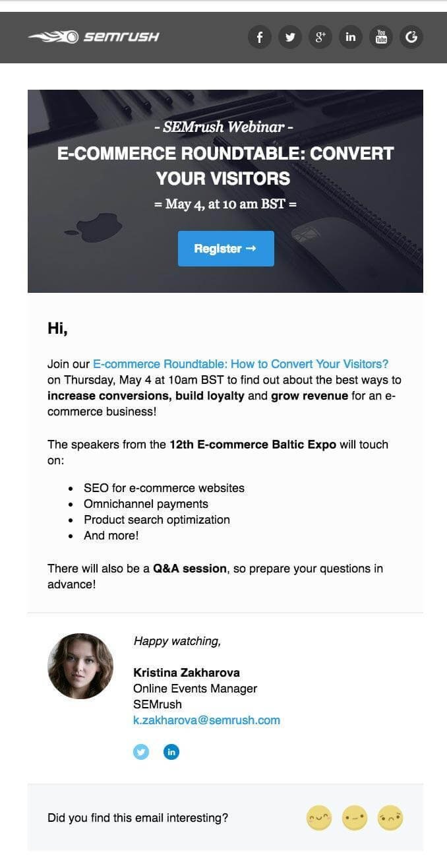Click Kristina Zakharova's profile photo
447x868 pixels.
click(80, 666)
